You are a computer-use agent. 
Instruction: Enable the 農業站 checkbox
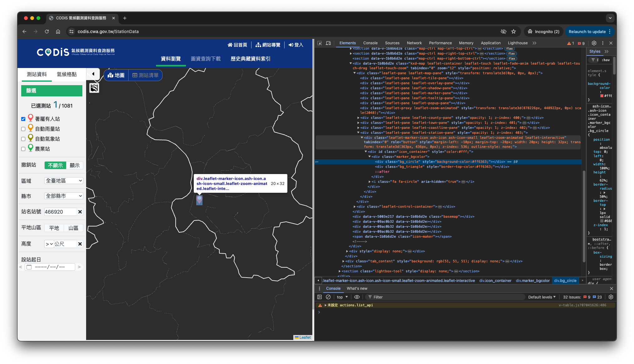(23, 149)
